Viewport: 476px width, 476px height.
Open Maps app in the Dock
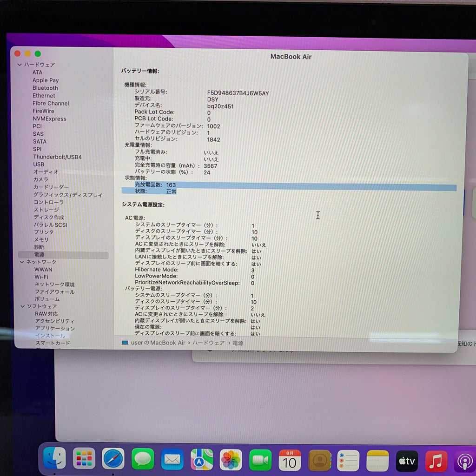point(202,460)
